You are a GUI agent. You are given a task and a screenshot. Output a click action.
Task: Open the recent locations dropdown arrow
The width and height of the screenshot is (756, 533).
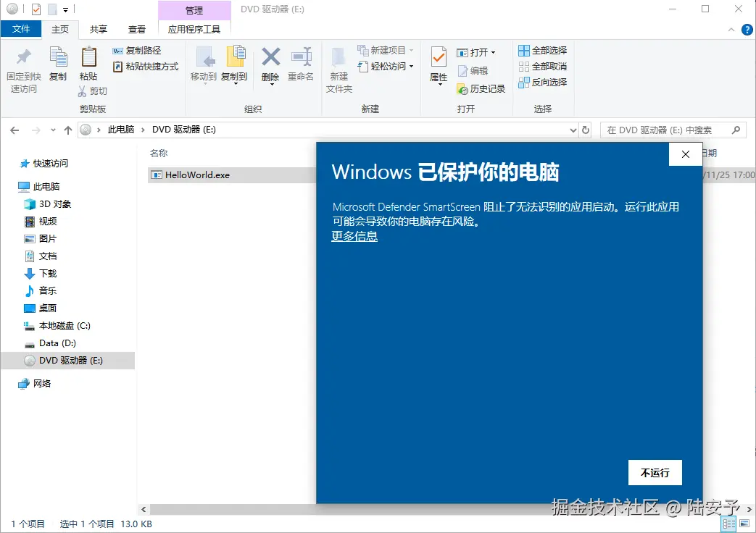[x=53, y=130]
